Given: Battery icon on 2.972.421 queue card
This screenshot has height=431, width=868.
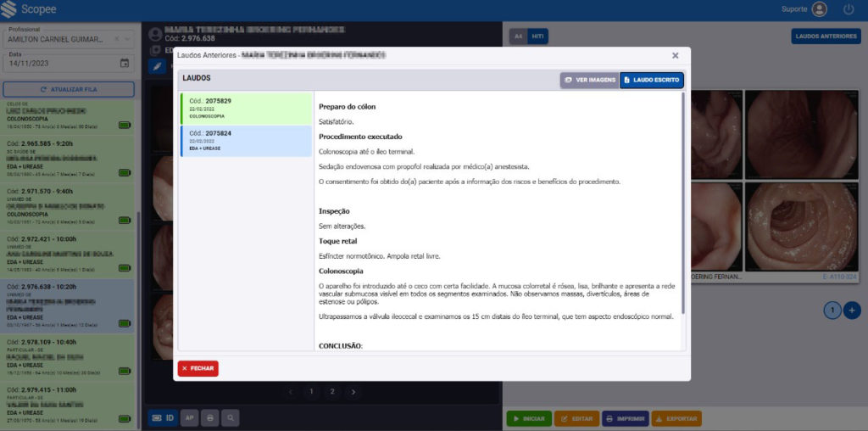Looking at the screenshot, I should pos(125,268).
